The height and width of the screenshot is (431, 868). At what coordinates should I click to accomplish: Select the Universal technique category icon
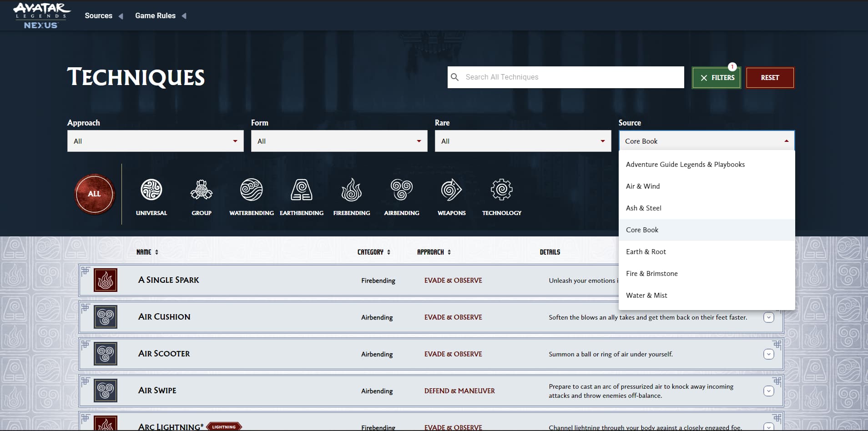pyautogui.click(x=151, y=190)
